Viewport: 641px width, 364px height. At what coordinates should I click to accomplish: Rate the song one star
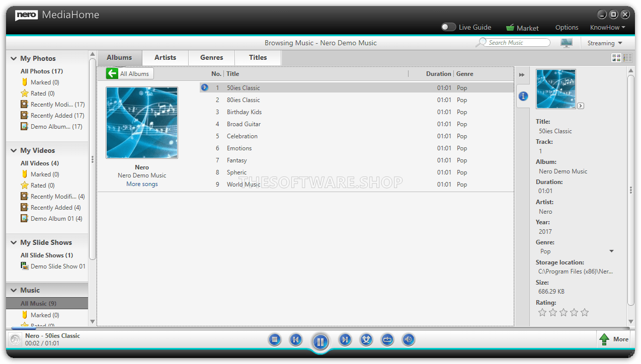point(542,313)
